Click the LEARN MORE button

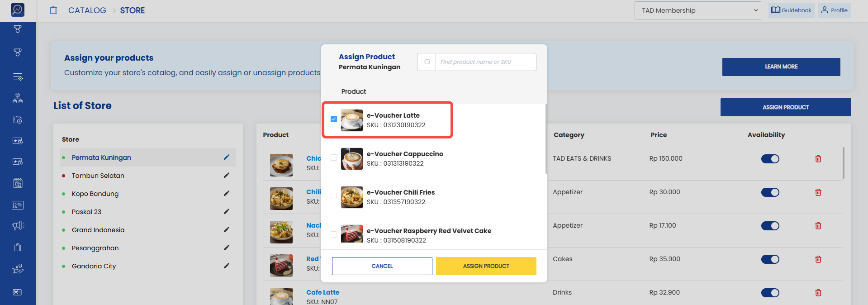[781, 67]
